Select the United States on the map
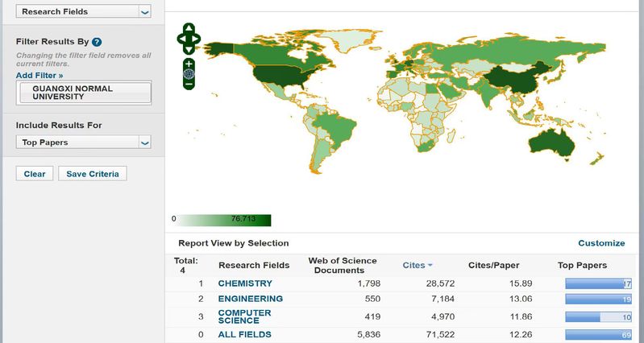This screenshot has width=644, height=343. 284,76
